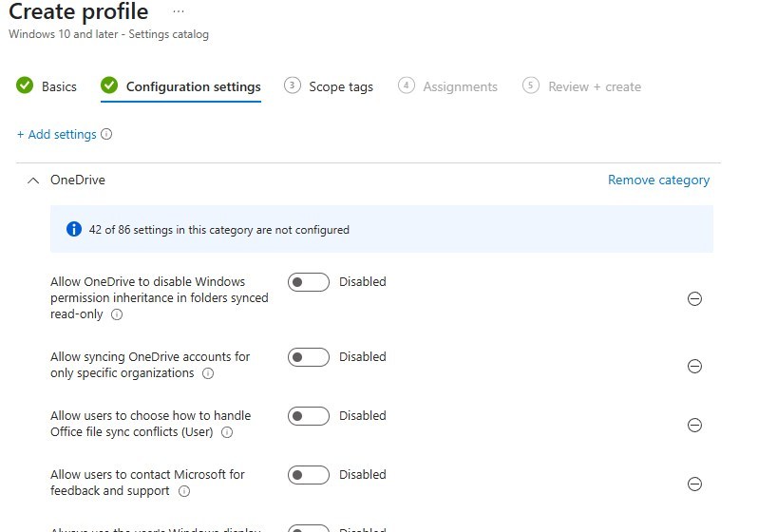Toggle Allow users to handle Office sync conflicts

(x=308, y=416)
